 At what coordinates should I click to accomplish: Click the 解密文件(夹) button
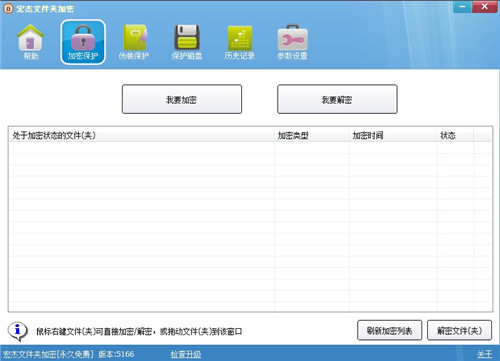[x=459, y=330]
